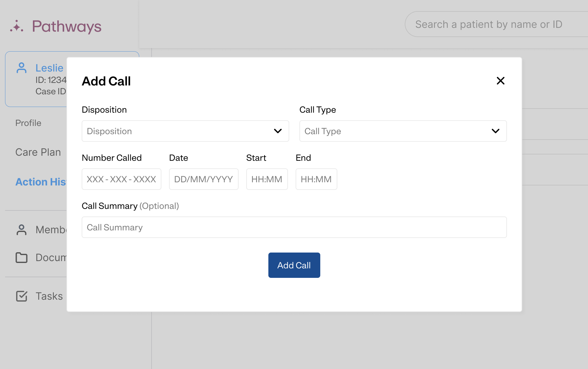Focus the Call Summary text field

(x=294, y=227)
